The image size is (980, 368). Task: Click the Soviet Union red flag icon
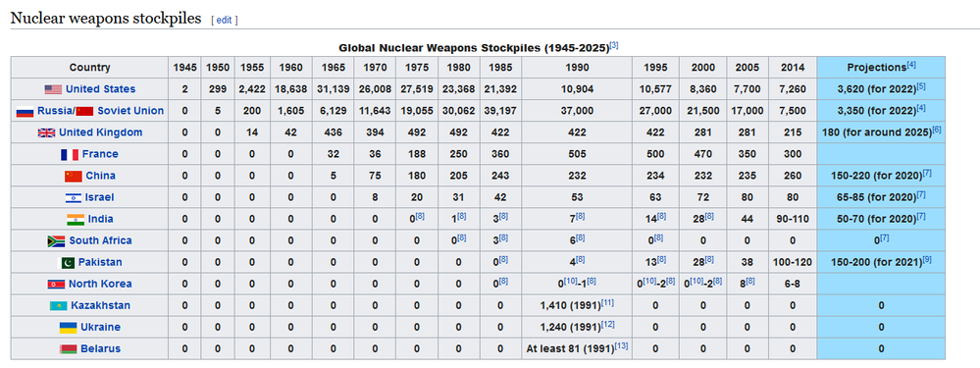coord(84,111)
